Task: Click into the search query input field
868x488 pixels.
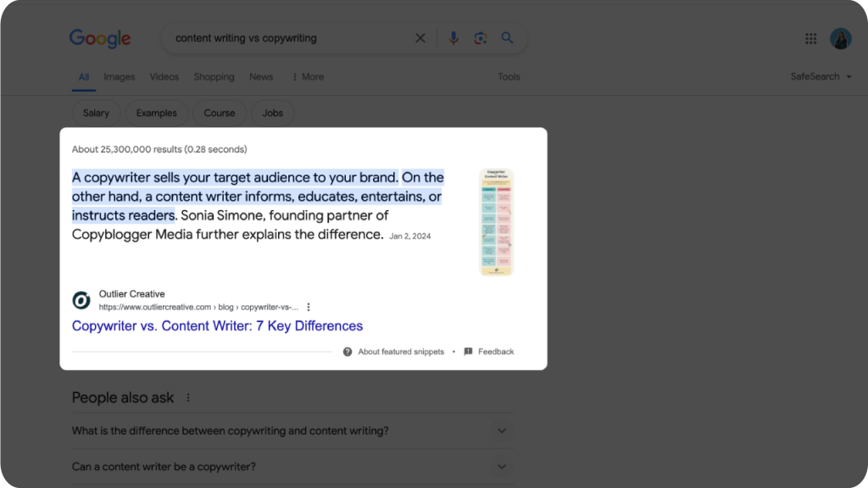Action: 291,38
